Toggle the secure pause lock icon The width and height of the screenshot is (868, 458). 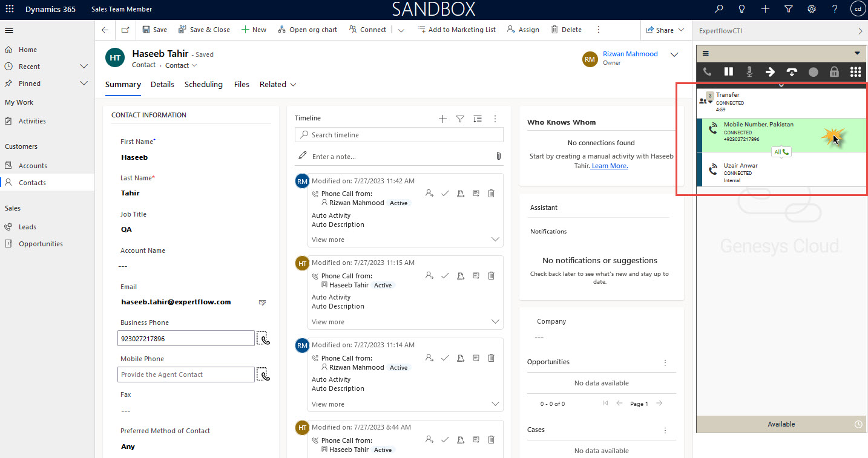(834, 72)
